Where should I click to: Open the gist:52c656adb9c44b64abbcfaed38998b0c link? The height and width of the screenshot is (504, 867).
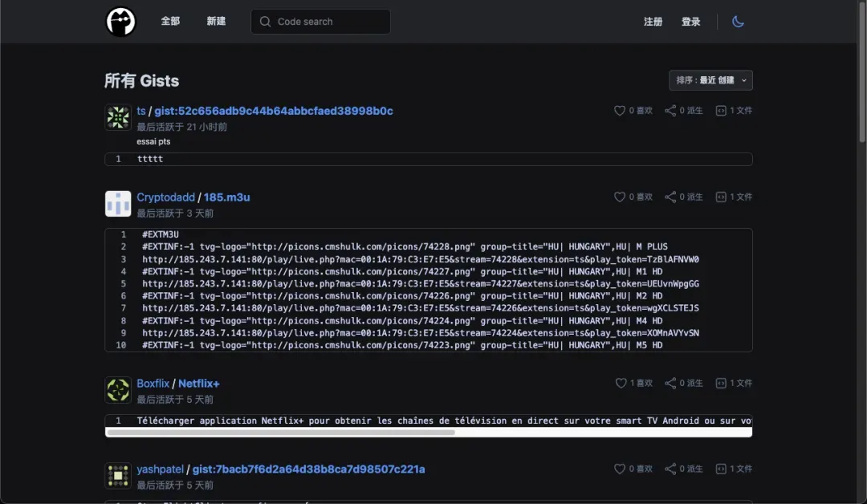274,111
